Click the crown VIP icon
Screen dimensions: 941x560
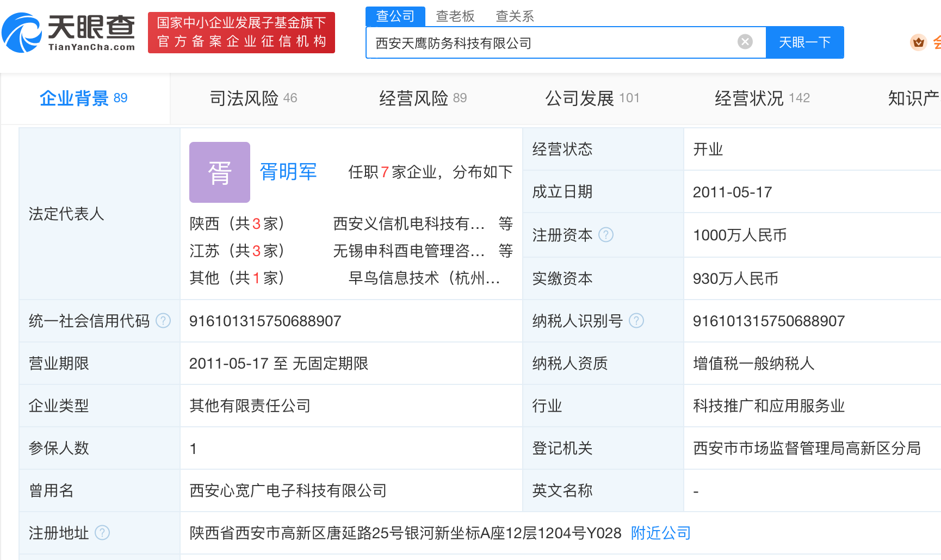(x=919, y=42)
